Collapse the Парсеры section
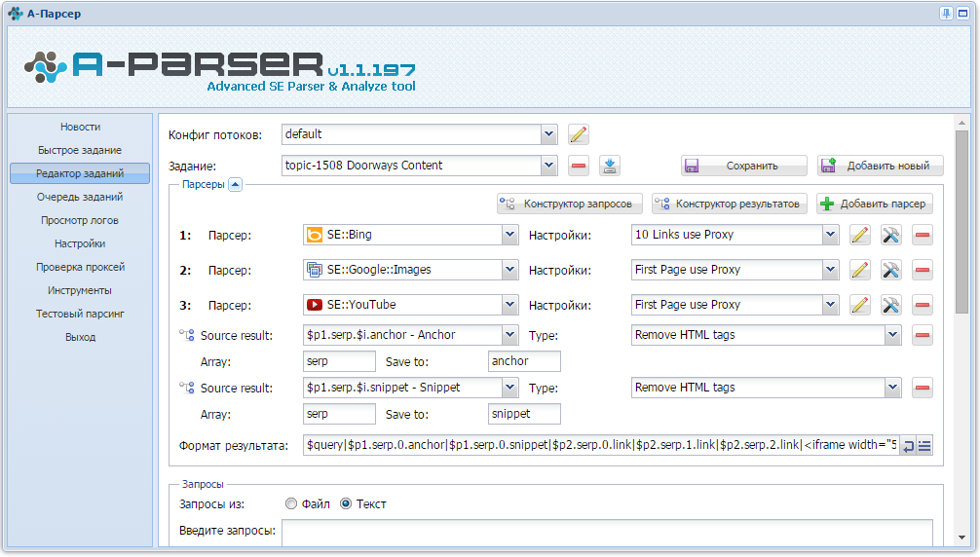The image size is (980, 557). [x=235, y=184]
